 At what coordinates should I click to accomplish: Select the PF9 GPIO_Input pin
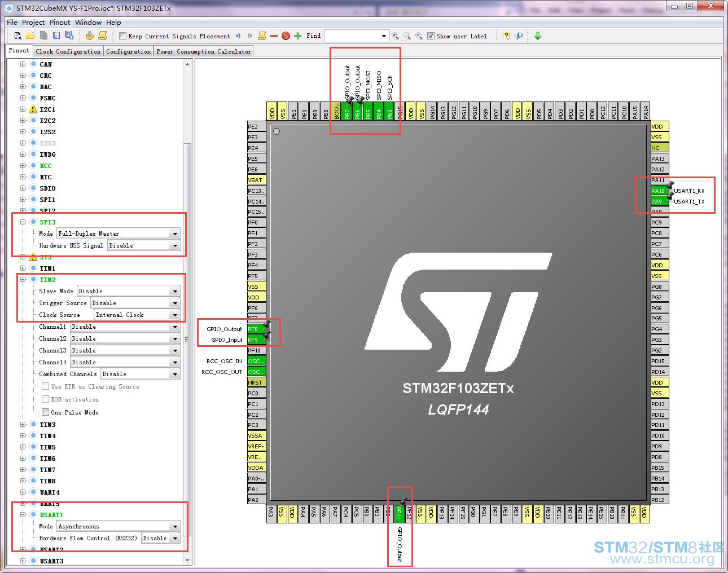click(256, 340)
